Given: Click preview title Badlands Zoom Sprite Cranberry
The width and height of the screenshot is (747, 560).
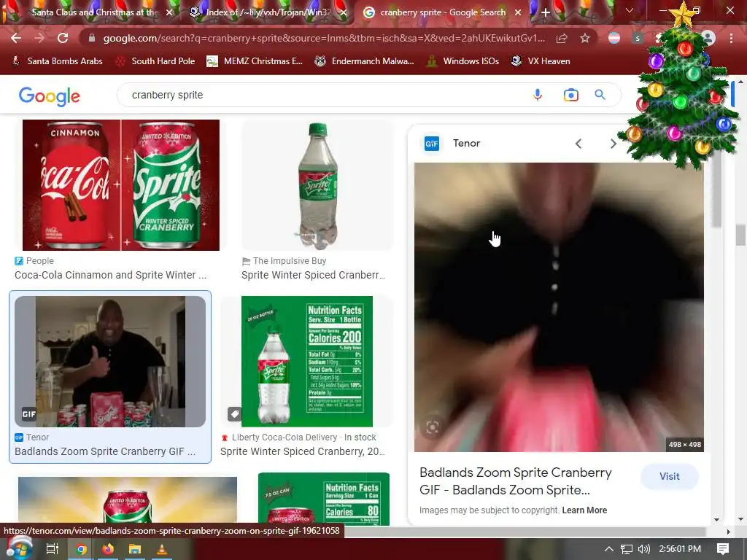Looking at the screenshot, I should (x=516, y=481).
